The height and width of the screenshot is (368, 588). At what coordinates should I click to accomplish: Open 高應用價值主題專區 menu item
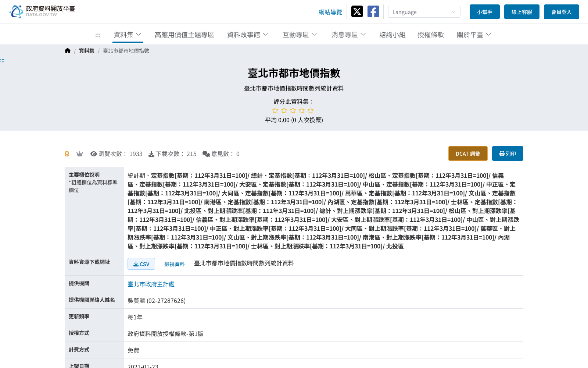tap(184, 35)
